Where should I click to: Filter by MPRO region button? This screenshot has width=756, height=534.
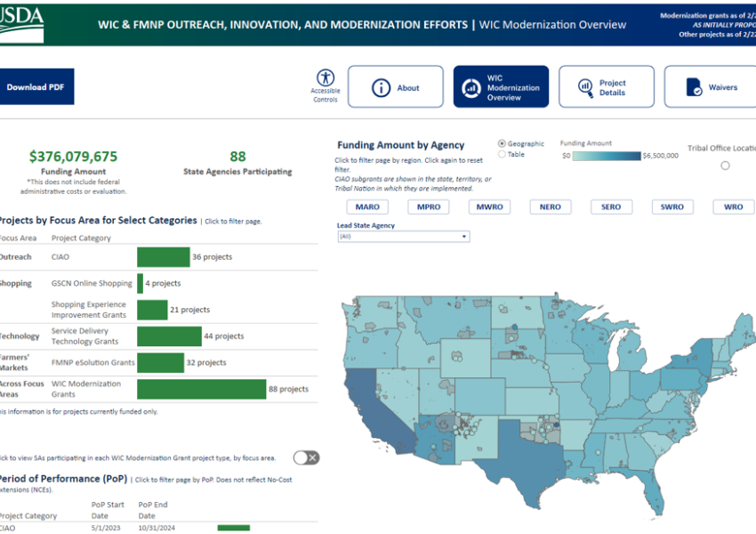point(429,207)
